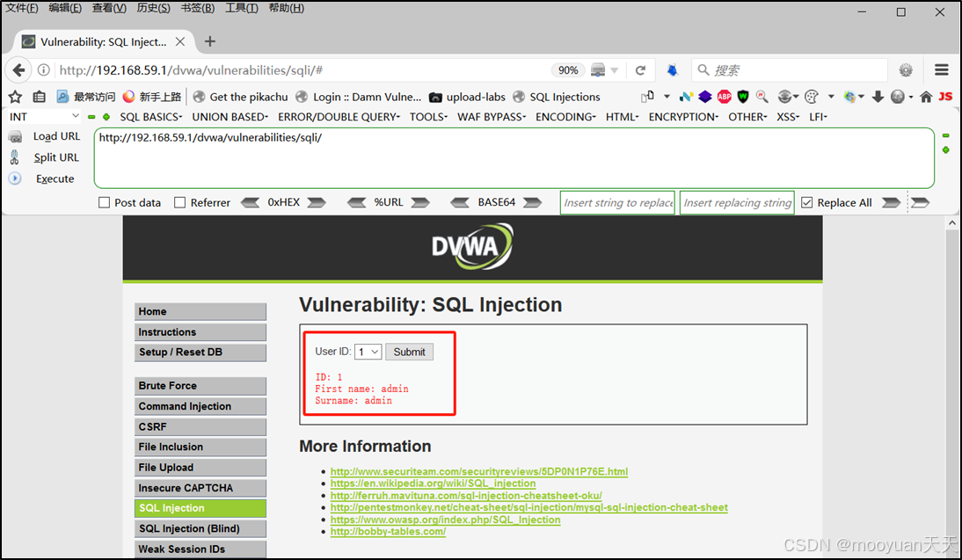Click the magnifier extension icon near ABP
This screenshot has width=962, height=560.
(762, 97)
